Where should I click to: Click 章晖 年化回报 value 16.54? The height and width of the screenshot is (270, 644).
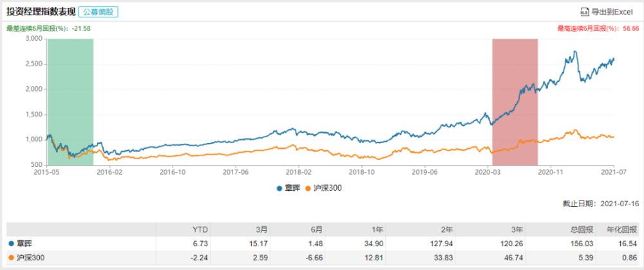pos(629,244)
